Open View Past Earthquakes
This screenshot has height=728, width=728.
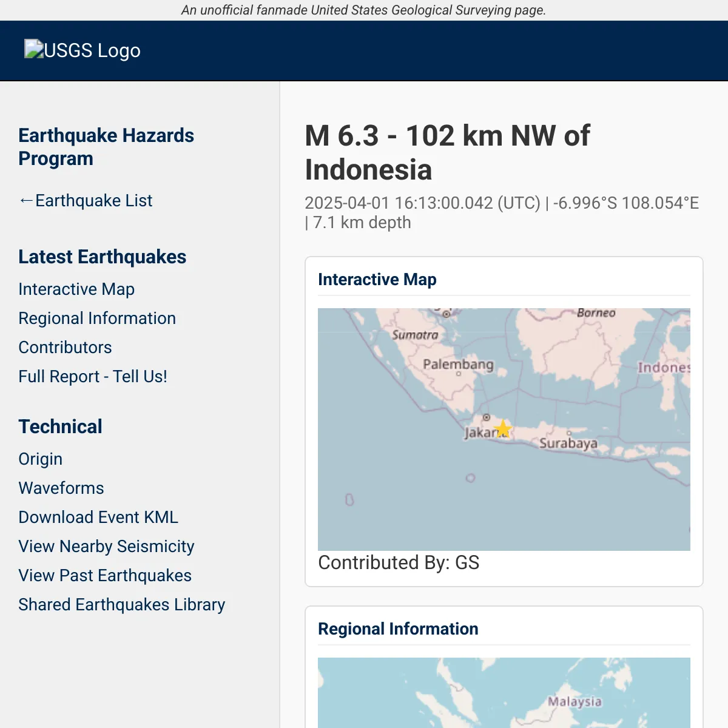105,576
